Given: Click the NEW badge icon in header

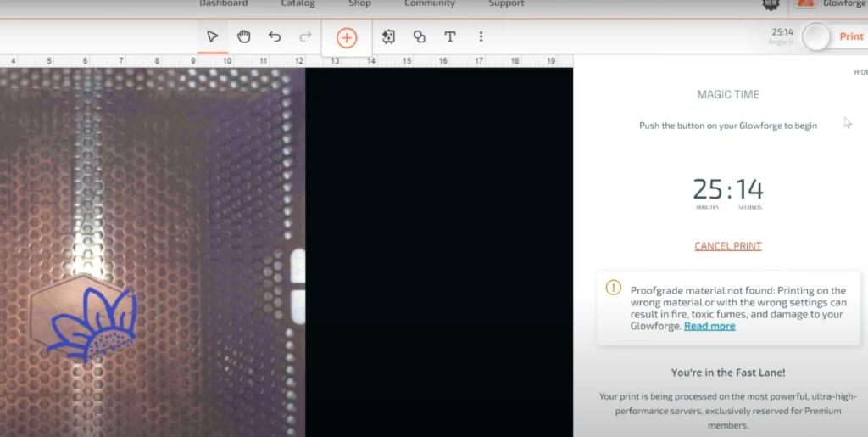Looking at the screenshot, I should tap(771, 4).
